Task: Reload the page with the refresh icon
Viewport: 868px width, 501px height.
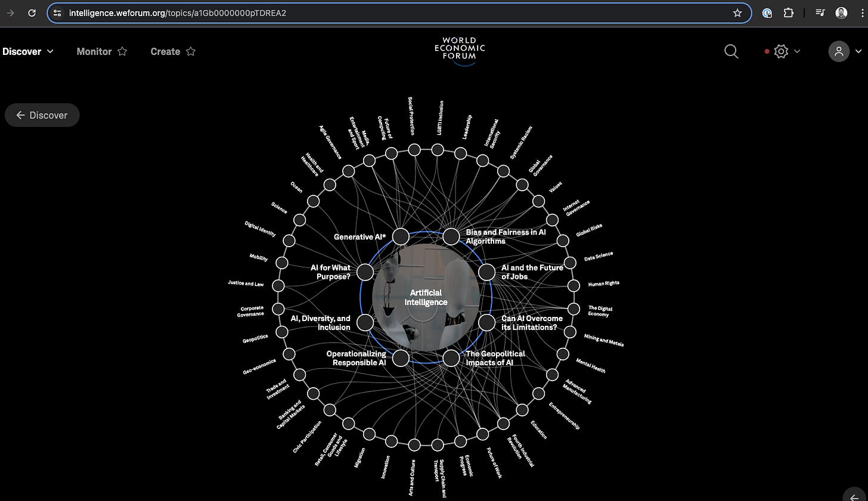Action: [32, 13]
